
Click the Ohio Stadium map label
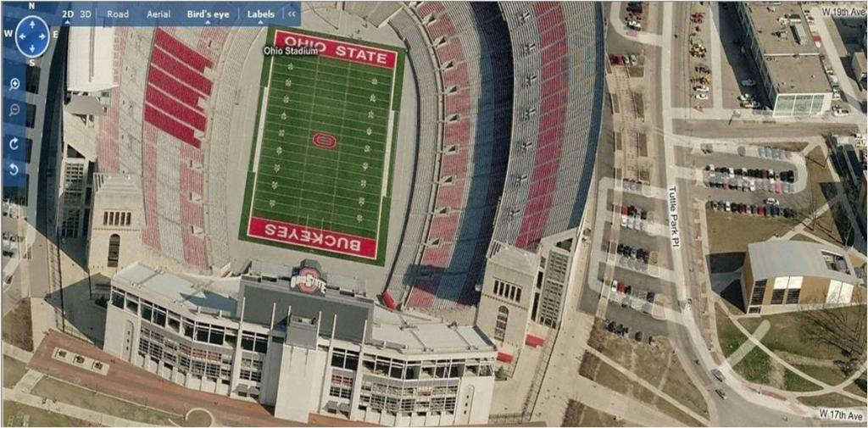tap(292, 51)
